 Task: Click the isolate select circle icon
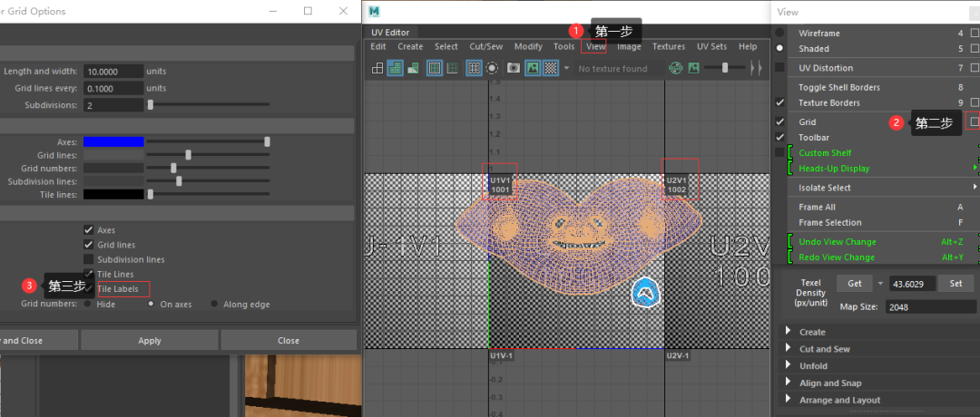tap(492, 68)
